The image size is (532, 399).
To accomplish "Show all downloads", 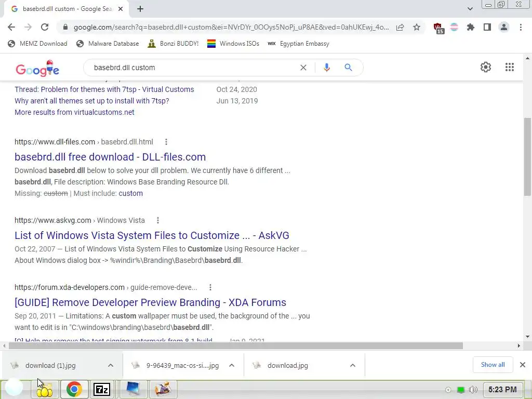I will (x=493, y=365).
